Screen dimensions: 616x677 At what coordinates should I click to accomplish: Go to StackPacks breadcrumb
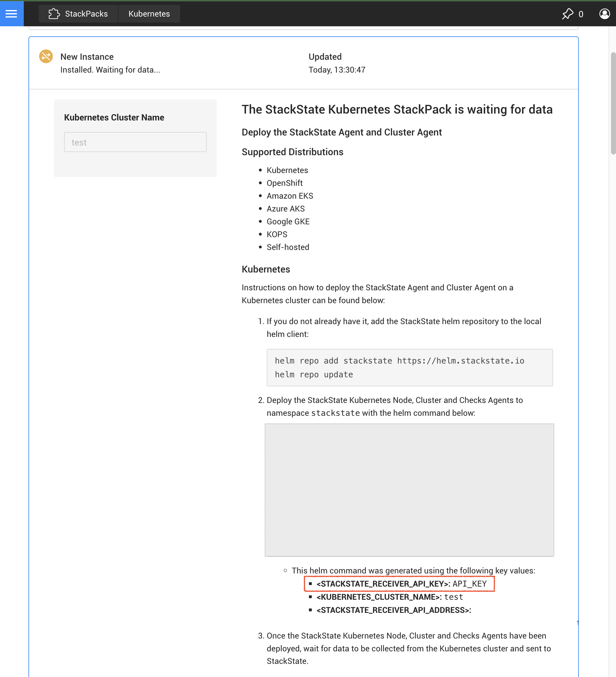86,14
